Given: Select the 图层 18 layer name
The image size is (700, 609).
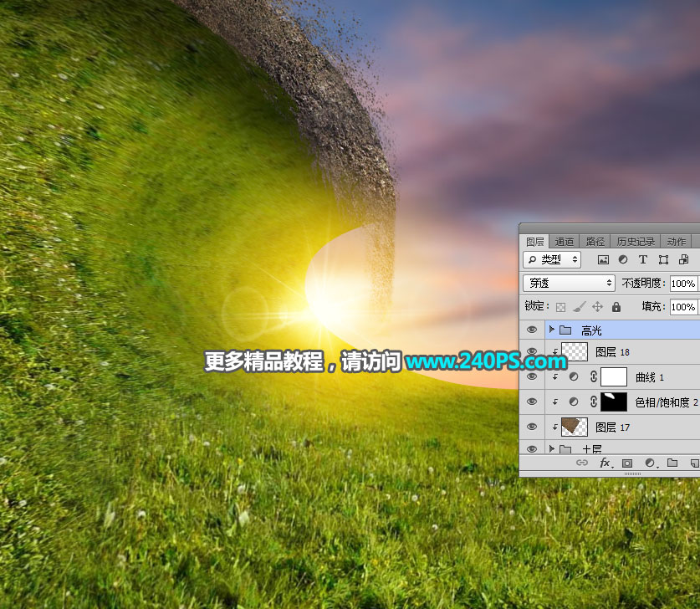Looking at the screenshot, I should [612, 352].
